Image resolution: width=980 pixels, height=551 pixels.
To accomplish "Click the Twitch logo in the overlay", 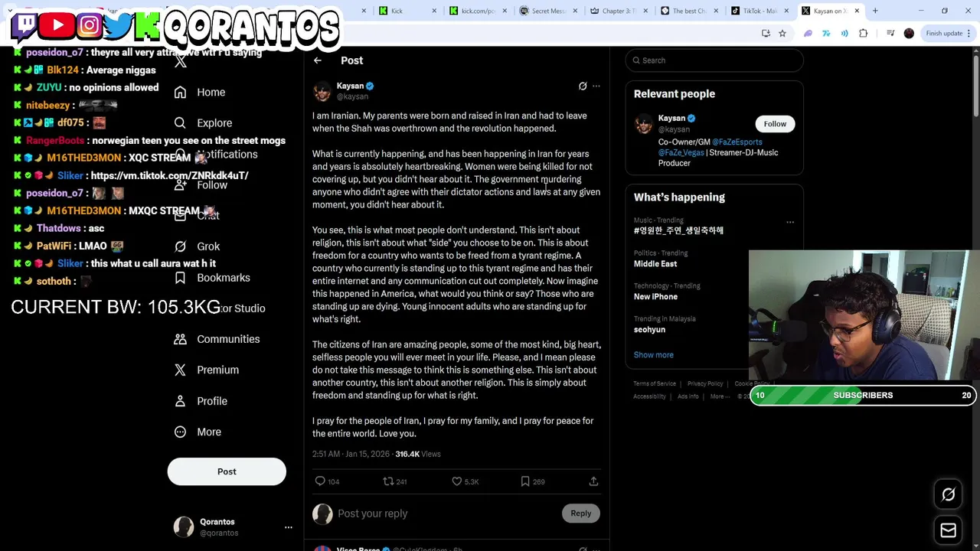I will pos(24,25).
